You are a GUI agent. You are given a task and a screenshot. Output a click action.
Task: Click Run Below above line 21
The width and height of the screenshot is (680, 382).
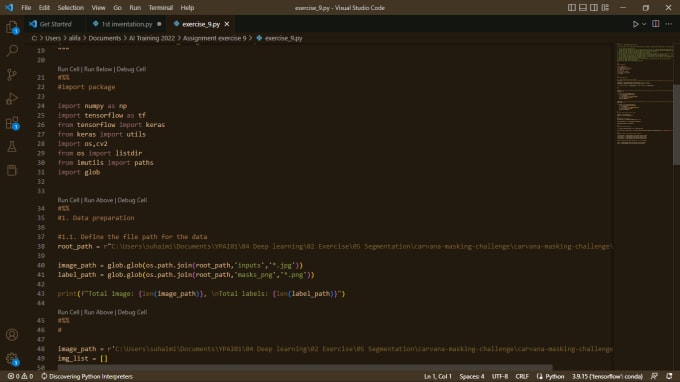pos(98,69)
